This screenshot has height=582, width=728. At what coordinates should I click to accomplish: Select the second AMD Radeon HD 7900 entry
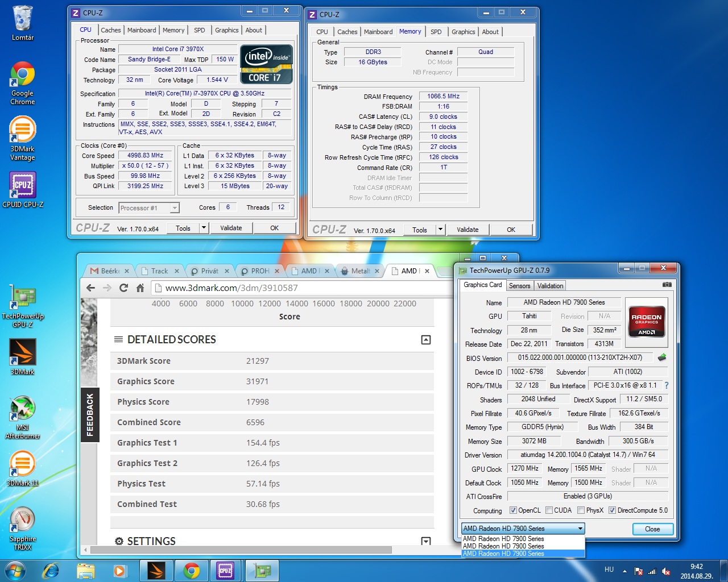pyautogui.click(x=523, y=546)
